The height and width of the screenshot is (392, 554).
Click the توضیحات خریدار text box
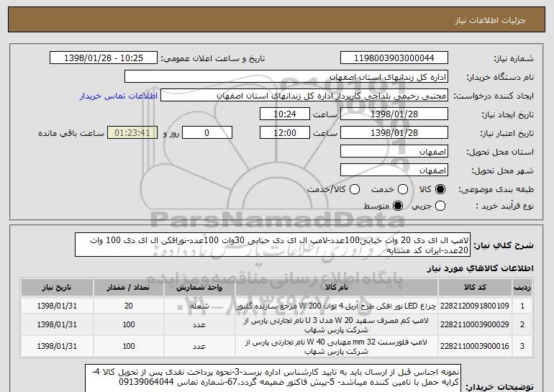(x=273, y=378)
